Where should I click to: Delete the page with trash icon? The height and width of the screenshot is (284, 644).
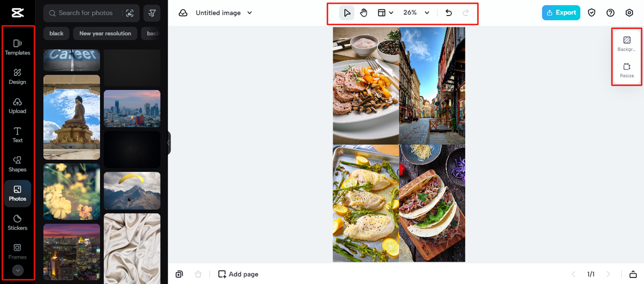[x=198, y=274]
